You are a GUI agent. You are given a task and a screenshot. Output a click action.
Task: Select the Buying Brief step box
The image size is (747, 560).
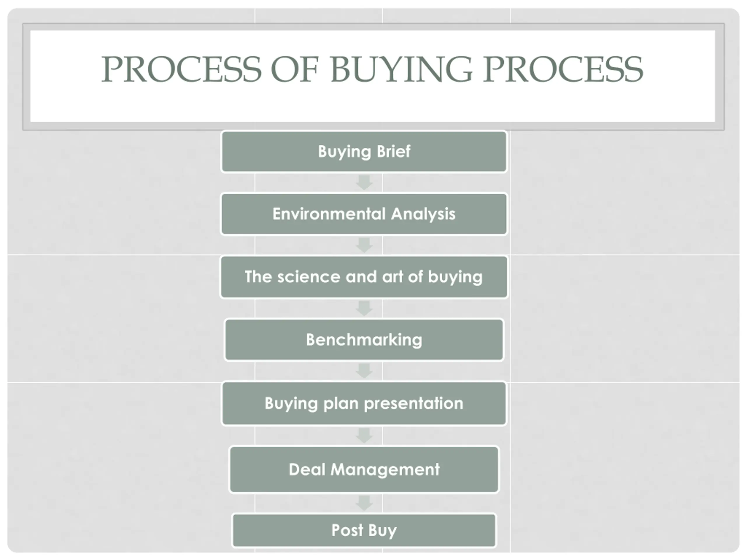pyautogui.click(x=364, y=152)
